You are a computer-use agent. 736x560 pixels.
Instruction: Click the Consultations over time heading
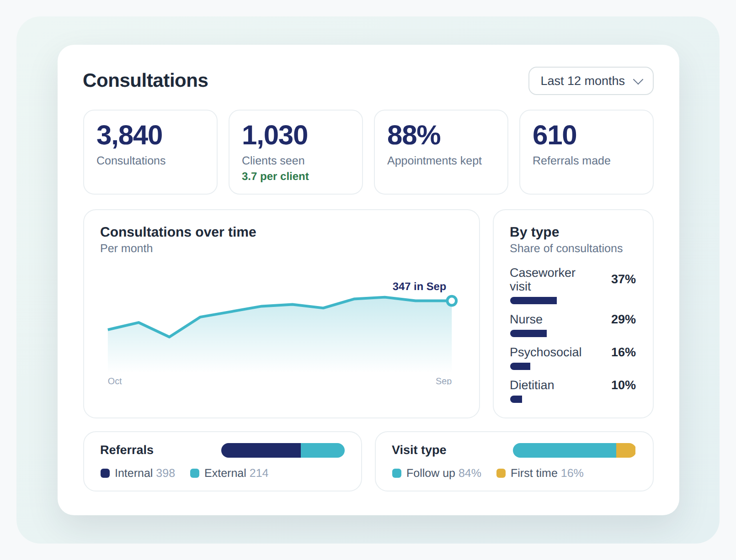(x=178, y=232)
